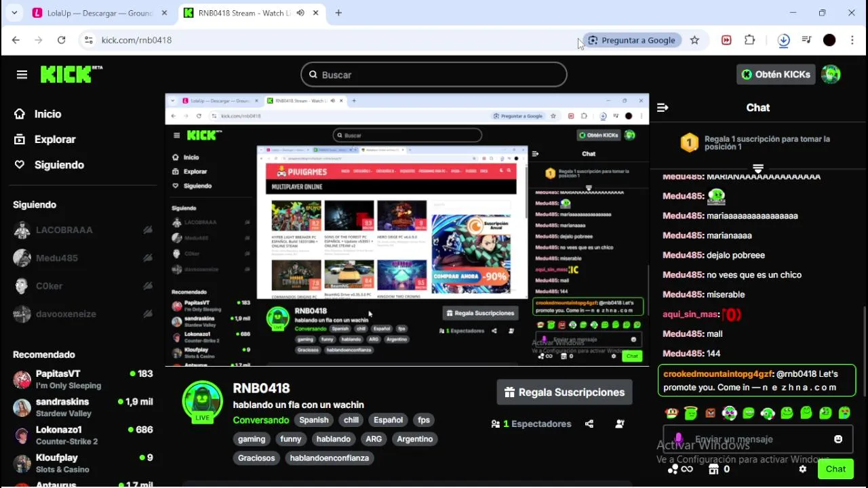Image resolution: width=868 pixels, height=488 pixels.
Task: Send the angel halo emote
Action: pos(690,412)
